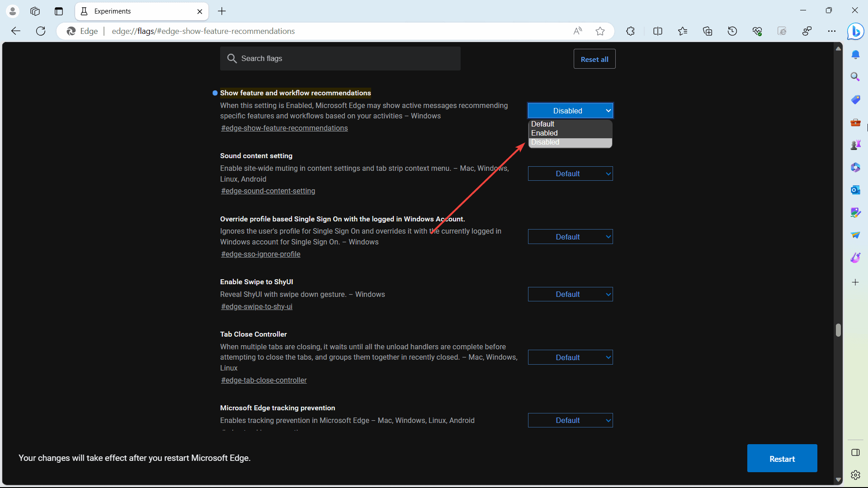The height and width of the screenshot is (488, 868).
Task: Open Browser essentials heart icon
Action: pyautogui.click(x=757, y=31)
